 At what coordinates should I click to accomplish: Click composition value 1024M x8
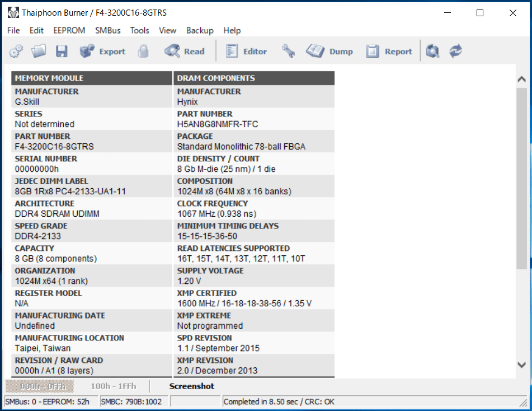click(x=234, y=192)
